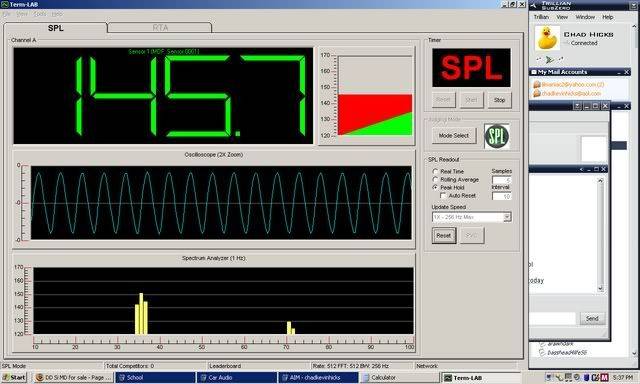Viewport: 640px width, 384px height.
Task: Open AIM chadkevinhicks taskbar item
Action: pos(318,377)
